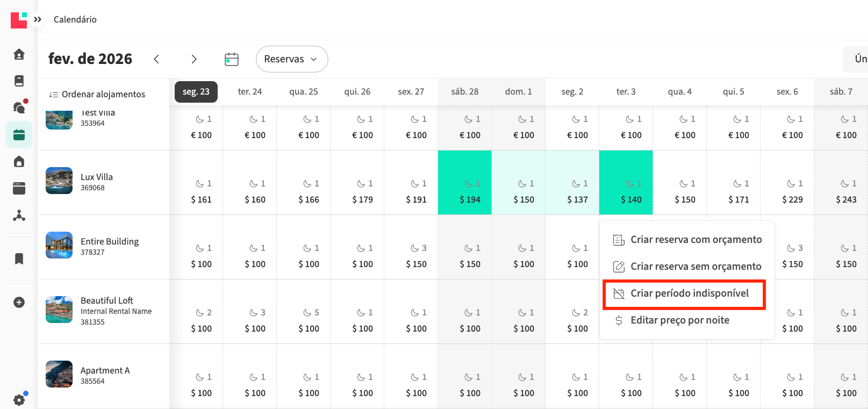The height and width of the screenshot is (409, 868).
Task: Click the home icon in the sidebar
Action: [19, 54]
